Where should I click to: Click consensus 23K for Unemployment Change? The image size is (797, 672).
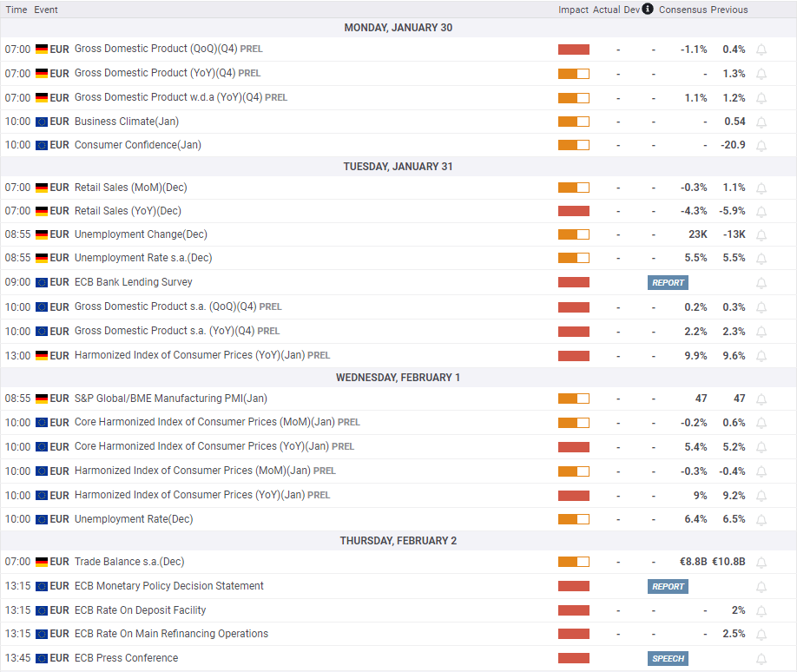698,234
